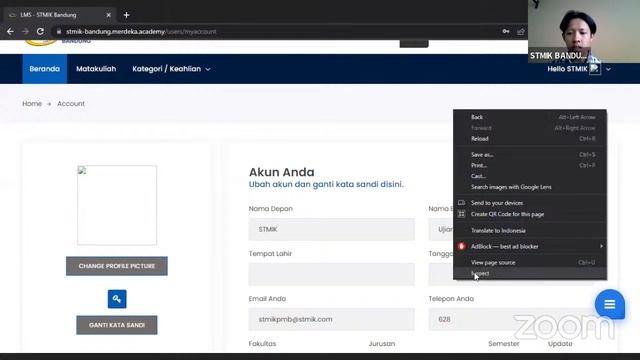Screen dimensions: 640x360
Task: Click the Email Anda field
Action: pyautogui.click(x=331, y=319)
